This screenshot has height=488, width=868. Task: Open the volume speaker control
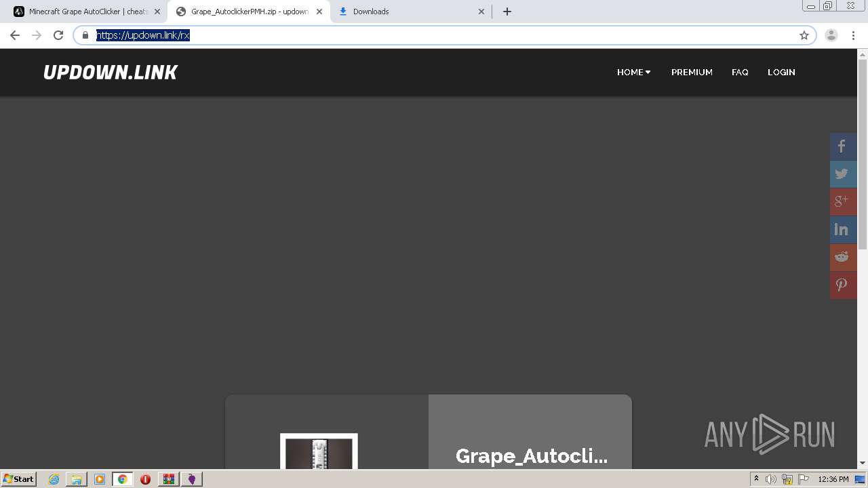pyautogui.click(x=771, y=479)
